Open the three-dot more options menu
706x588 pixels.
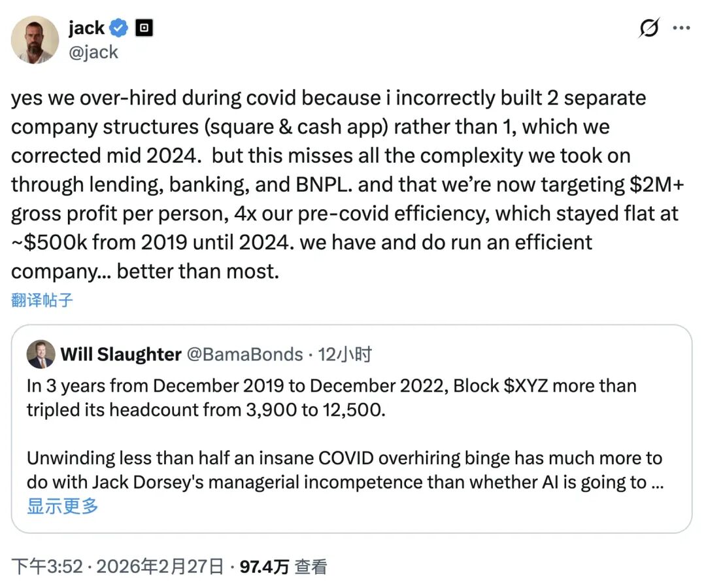pyautogui.click(x=682, y=27)
